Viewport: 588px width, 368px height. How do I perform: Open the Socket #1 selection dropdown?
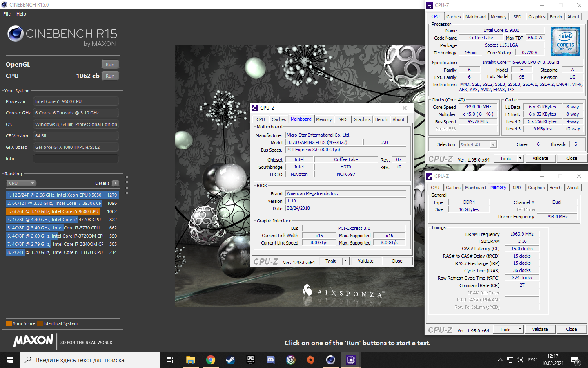(478, 144)
